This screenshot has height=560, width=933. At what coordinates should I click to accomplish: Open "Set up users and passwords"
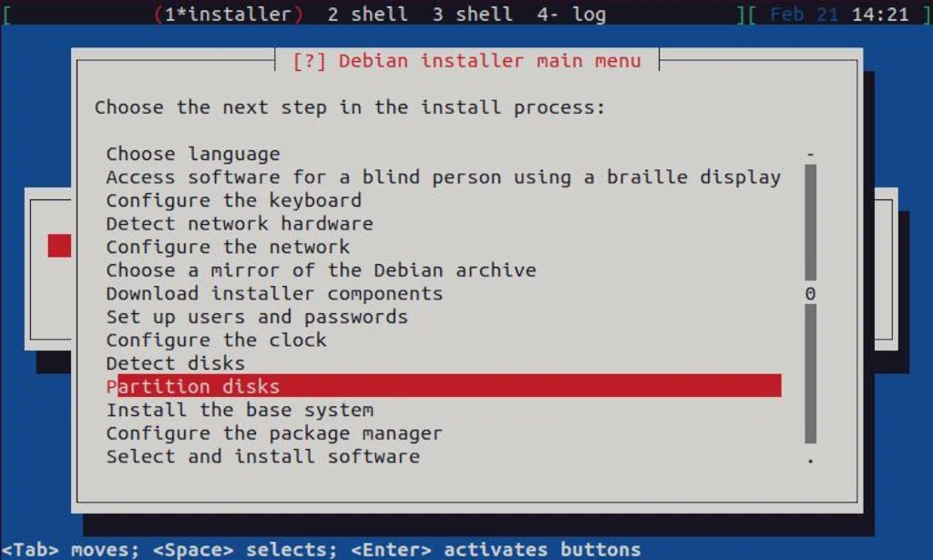coord(255,317)
